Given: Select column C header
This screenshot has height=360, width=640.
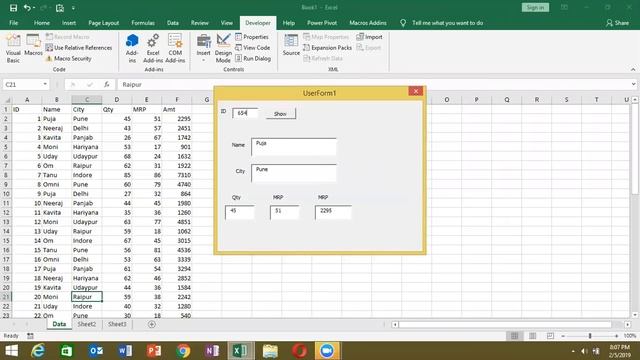Looking at the screenshot, I should (87, 100).
